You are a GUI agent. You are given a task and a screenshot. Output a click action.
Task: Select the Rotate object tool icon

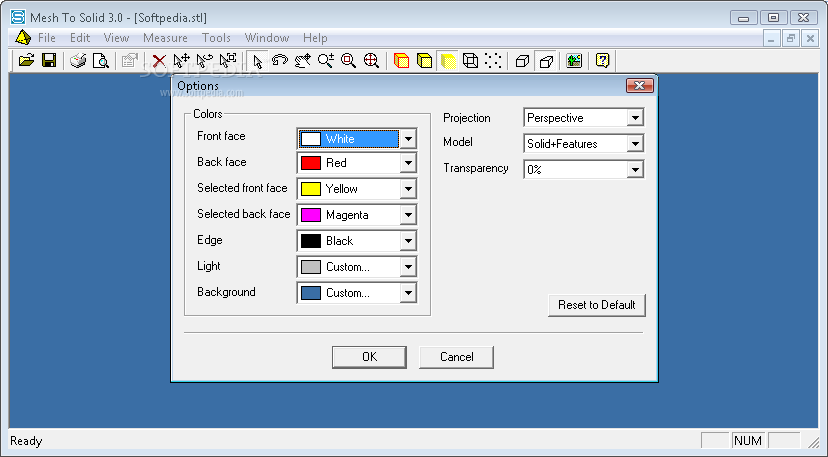click(x=205, y=60)
